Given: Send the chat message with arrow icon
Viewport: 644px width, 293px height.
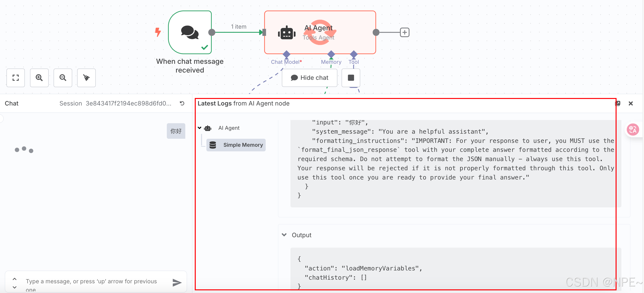Looking at the screenshot, I should (x=177, y=282).
